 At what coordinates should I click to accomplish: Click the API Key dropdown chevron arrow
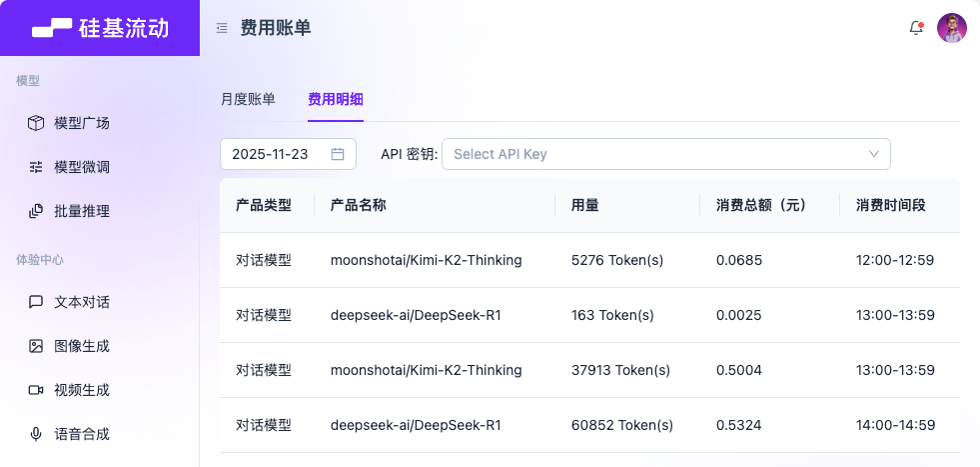click(874, 154)
